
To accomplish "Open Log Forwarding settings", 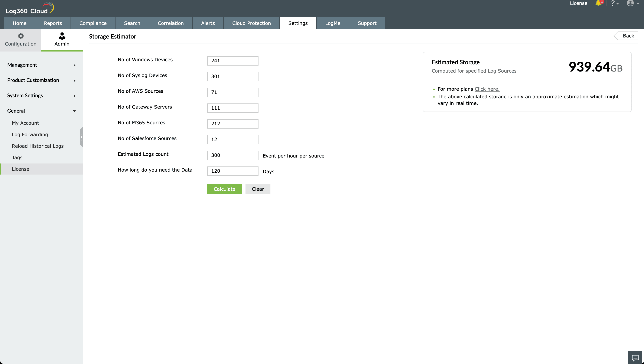I will 30,134.
